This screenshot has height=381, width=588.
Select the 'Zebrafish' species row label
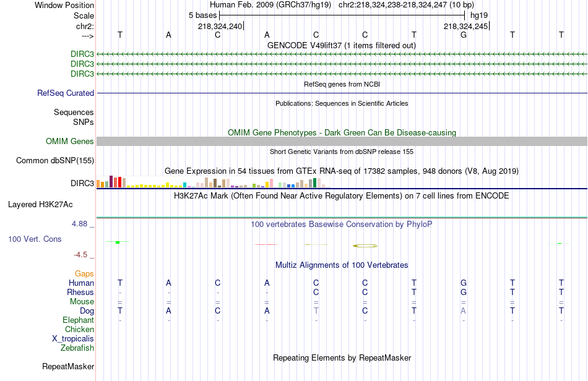coord(77,348)
